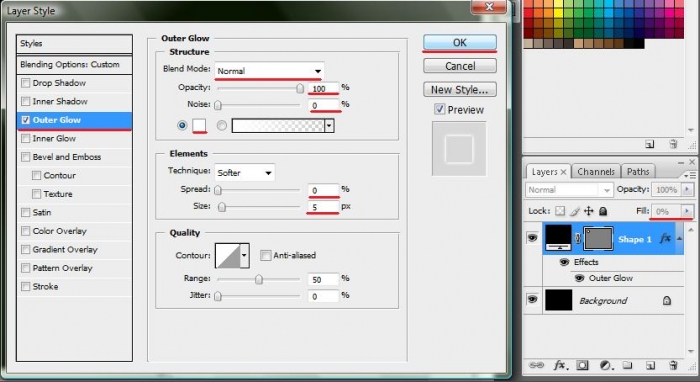Click the contour curve thumbnail
The width and height of the screenshot is (700, 382).
point(227,255)
